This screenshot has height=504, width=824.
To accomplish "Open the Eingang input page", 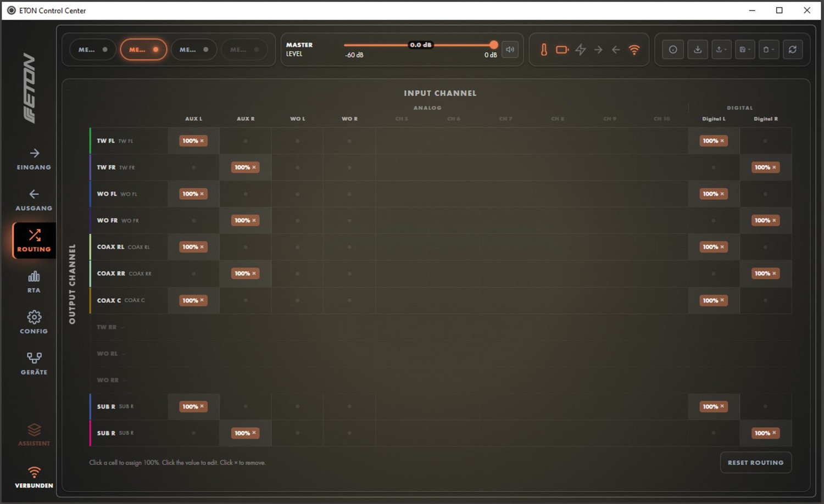I will point(34,159).
